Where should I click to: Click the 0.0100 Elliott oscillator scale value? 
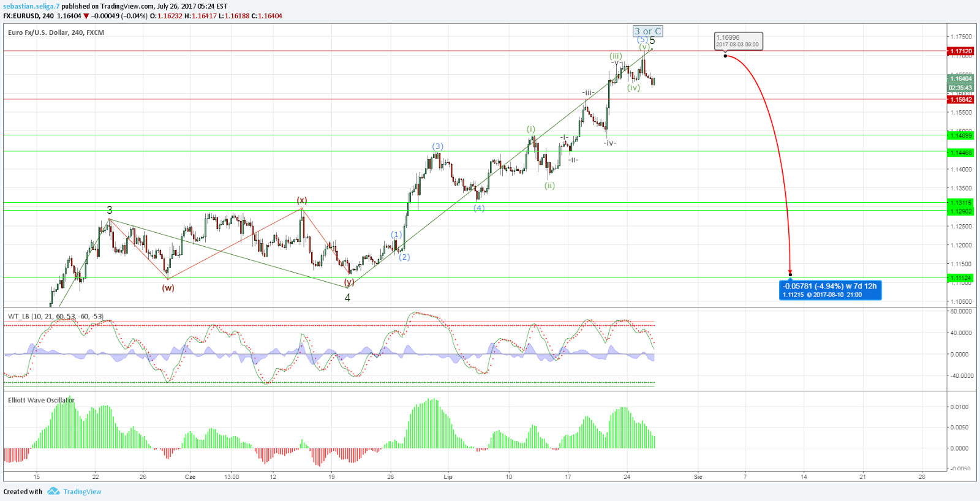click(959, 407)
